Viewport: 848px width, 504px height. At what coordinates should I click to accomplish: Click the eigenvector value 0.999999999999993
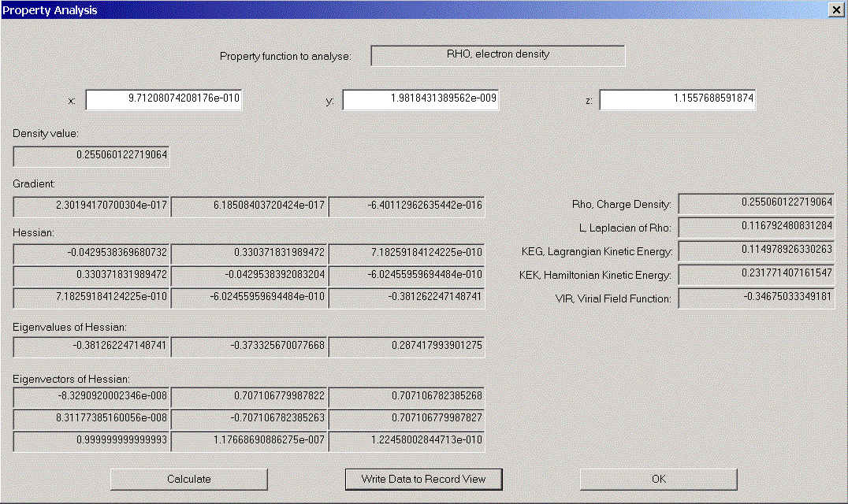91,440
